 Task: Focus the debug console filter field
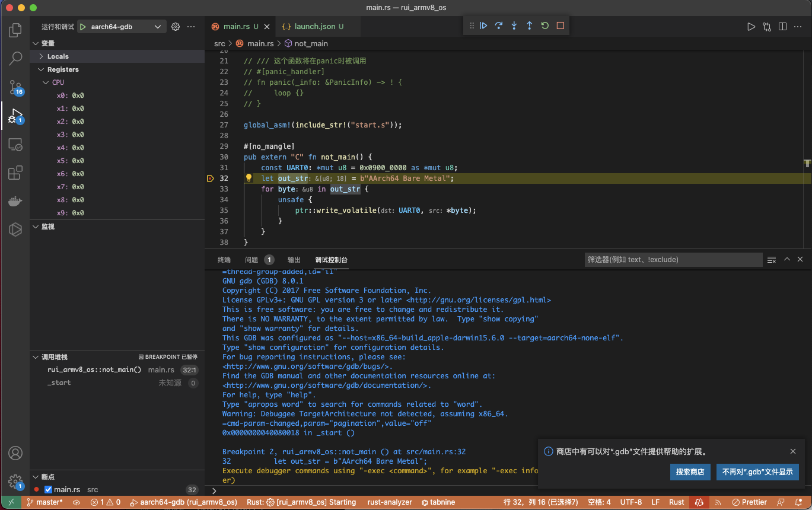point(673,259)
